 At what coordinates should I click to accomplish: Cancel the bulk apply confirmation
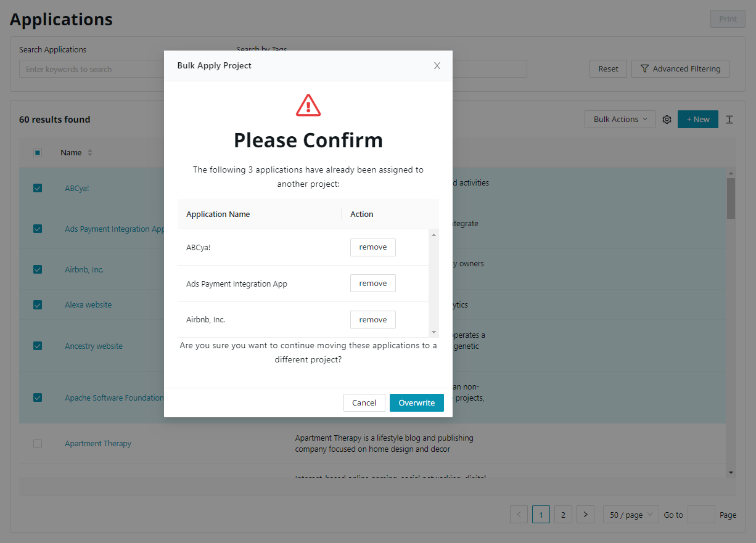364,402
